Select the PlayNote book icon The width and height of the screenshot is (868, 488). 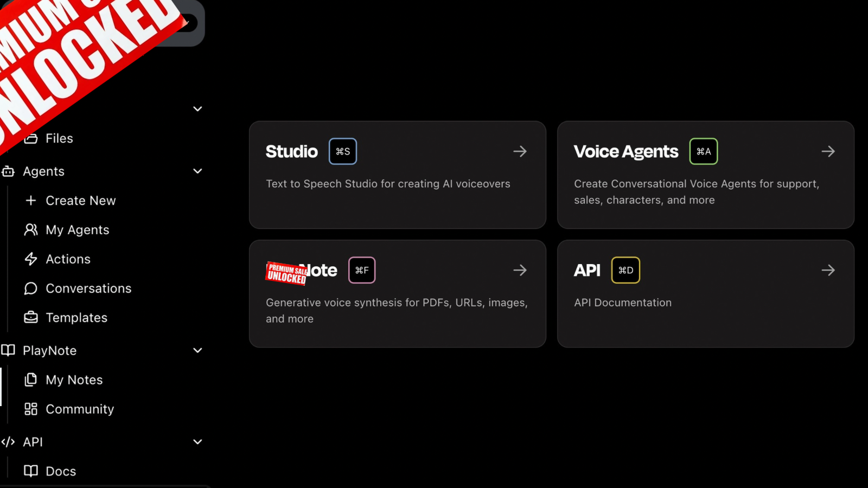click(x=8, y=350)
